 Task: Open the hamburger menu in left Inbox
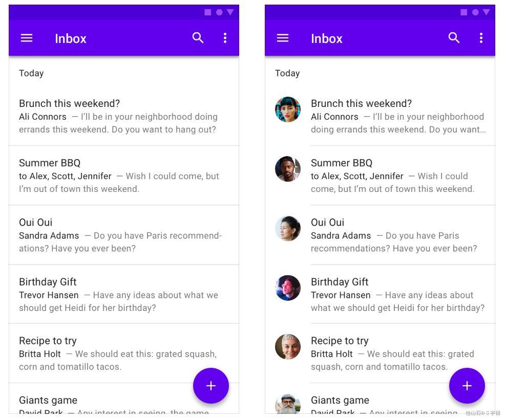[27, 38]
